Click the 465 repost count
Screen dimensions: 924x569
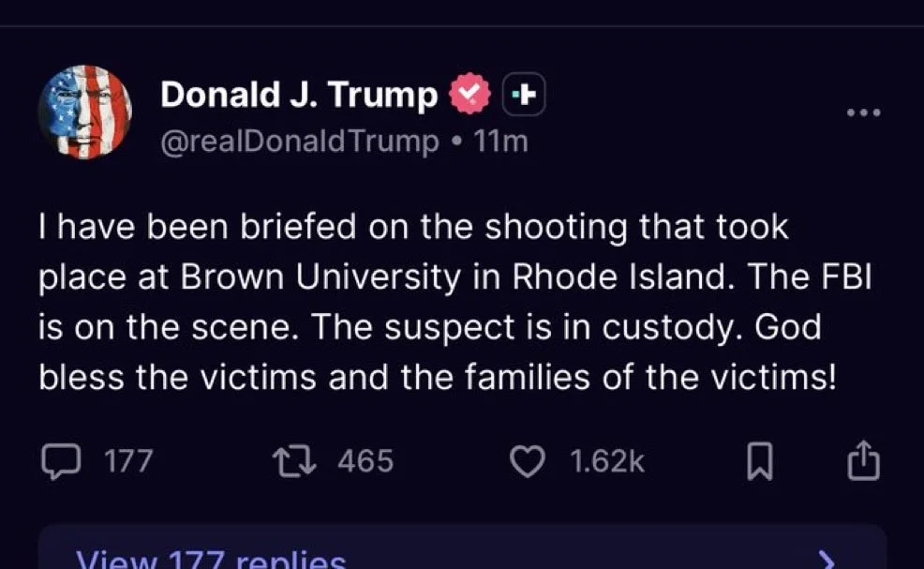365,460
